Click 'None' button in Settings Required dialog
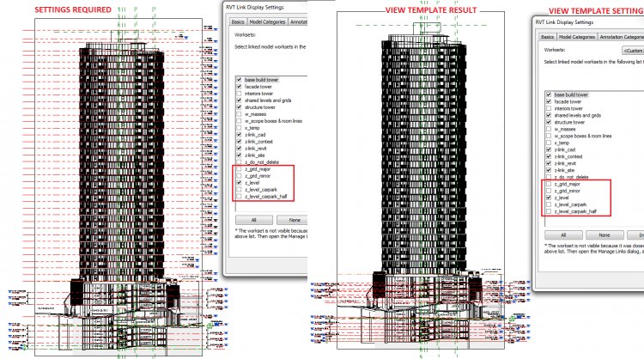 click(x=293, y=220)
